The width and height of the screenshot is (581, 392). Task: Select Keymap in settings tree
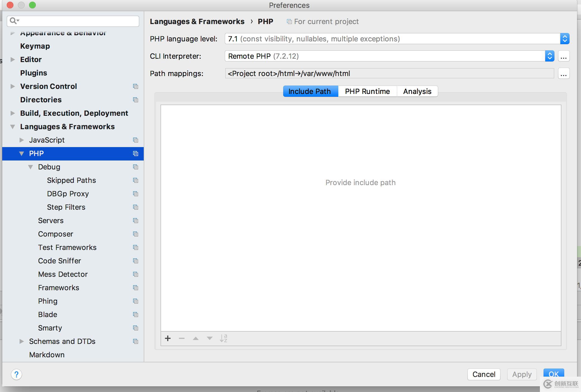pos(35,46)
